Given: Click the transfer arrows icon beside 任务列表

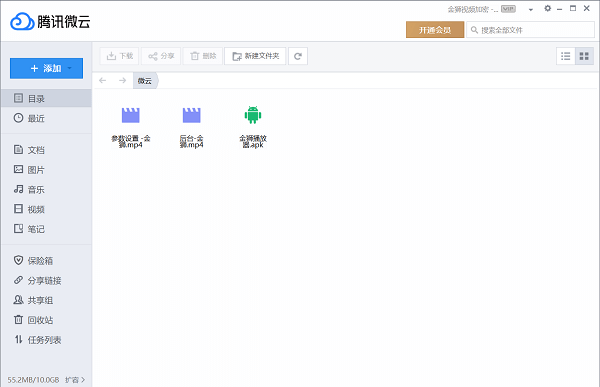Looking at the screenshot, I should tap(18, 339).
